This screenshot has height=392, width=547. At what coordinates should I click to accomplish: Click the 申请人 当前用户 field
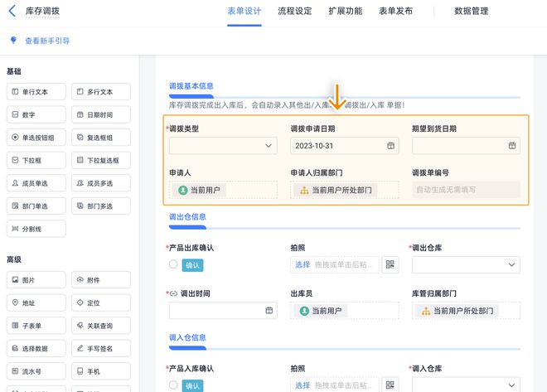click(223, 190)
